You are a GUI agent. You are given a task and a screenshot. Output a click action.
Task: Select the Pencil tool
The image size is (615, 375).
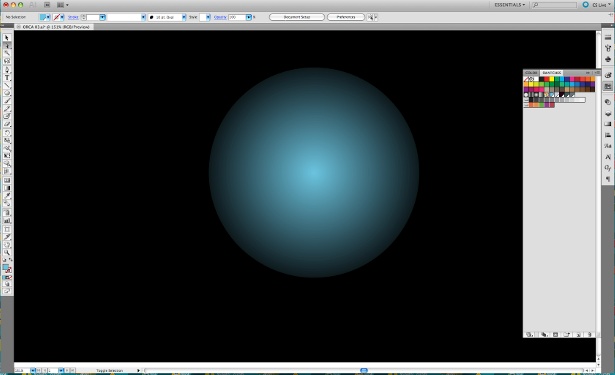tap(7, 109)
